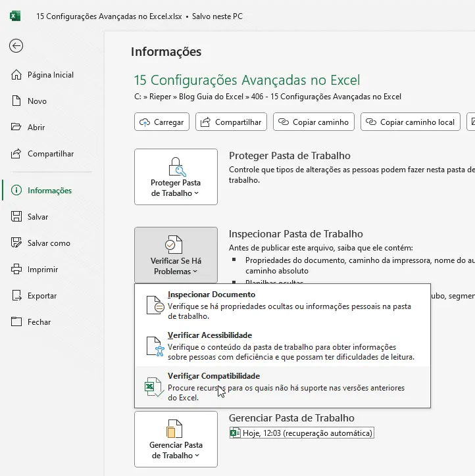Click the Inspecionar Documento page icon

(155, 306)
